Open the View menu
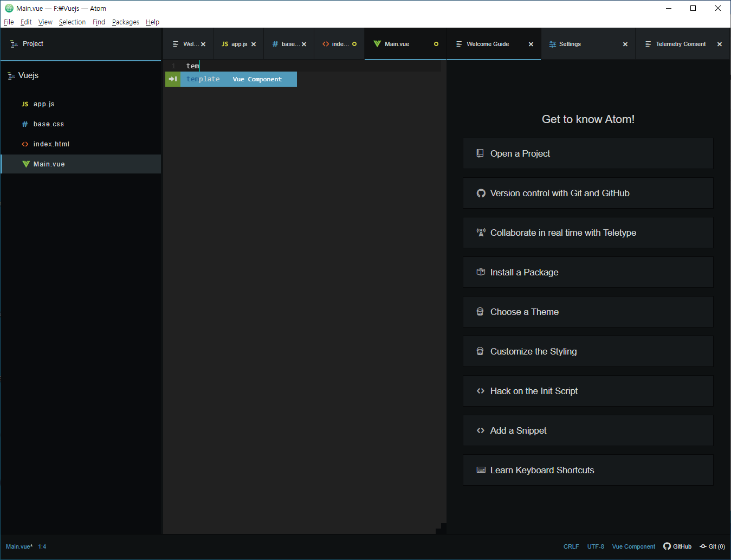Image resolution: width=731 pixels, height=560 pixels. (46, 22)
